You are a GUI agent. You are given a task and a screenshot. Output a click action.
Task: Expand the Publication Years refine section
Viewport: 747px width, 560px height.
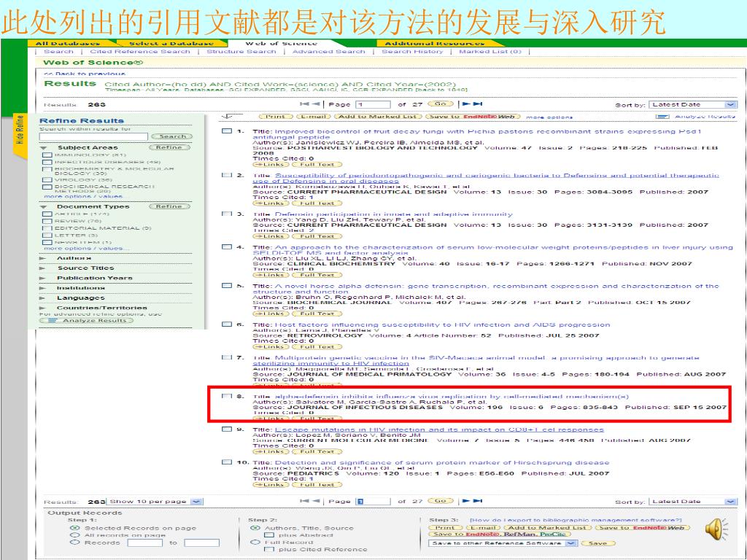[x=43, y=279]
